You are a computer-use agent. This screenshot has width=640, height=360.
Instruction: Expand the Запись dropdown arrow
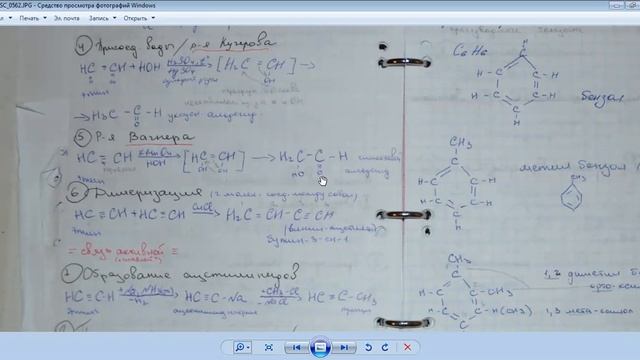point(114,18)
